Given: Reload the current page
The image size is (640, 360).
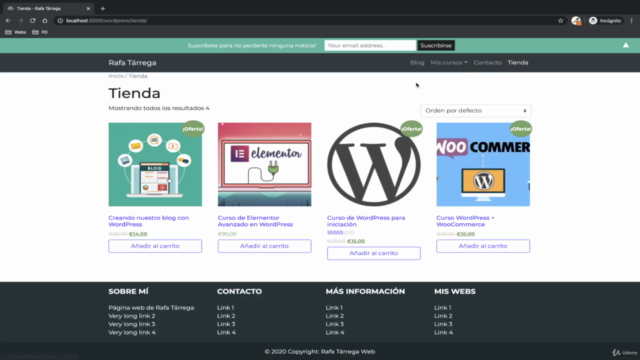Looking at the screenshot, I should click(33, 20).
